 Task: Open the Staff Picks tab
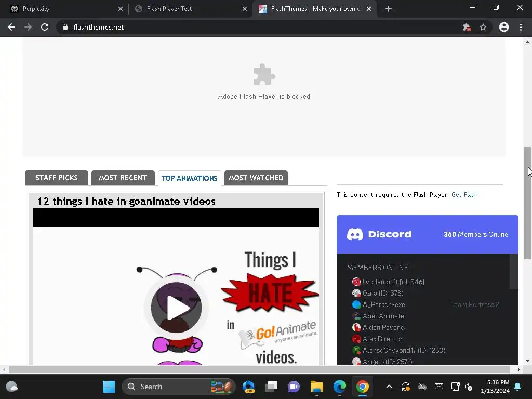click(x=57, y=178)
